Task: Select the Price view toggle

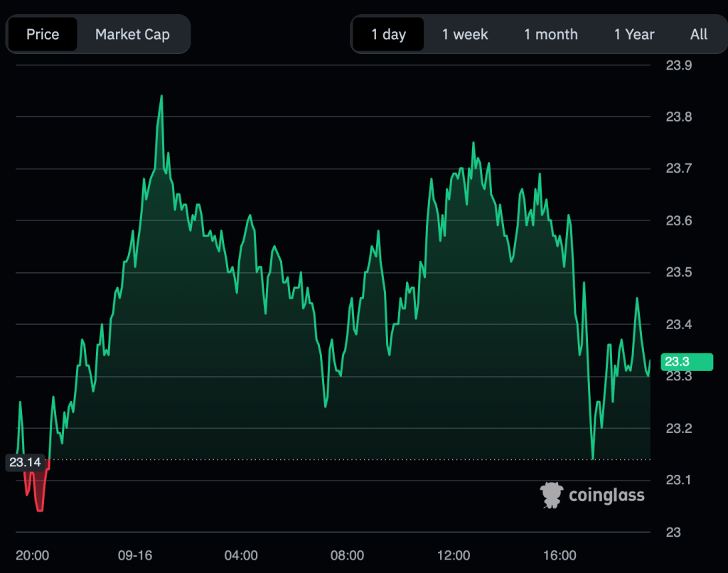Action: point(43,34)
